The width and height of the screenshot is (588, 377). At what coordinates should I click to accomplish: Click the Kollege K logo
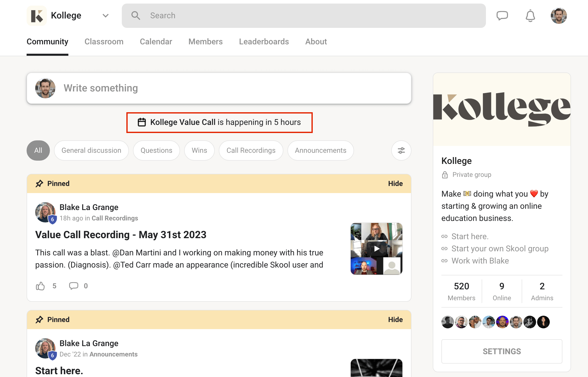click(37, 15)
